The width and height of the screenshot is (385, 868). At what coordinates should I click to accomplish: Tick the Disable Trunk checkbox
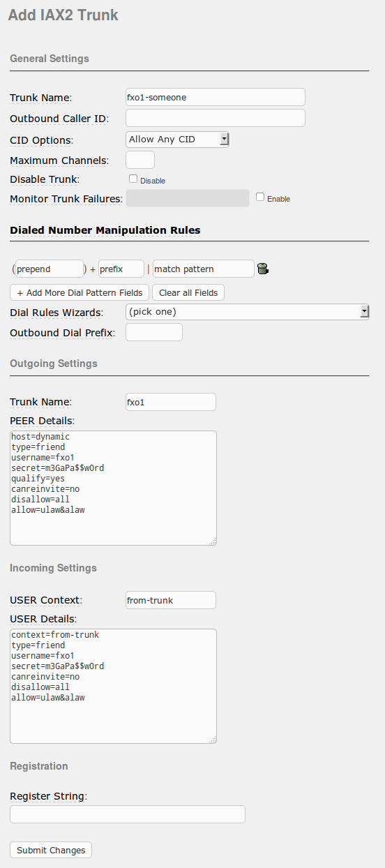coord(133,179)
